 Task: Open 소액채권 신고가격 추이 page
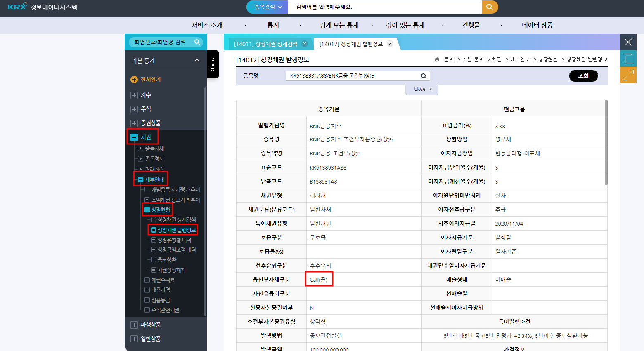(x=175, y=200)
